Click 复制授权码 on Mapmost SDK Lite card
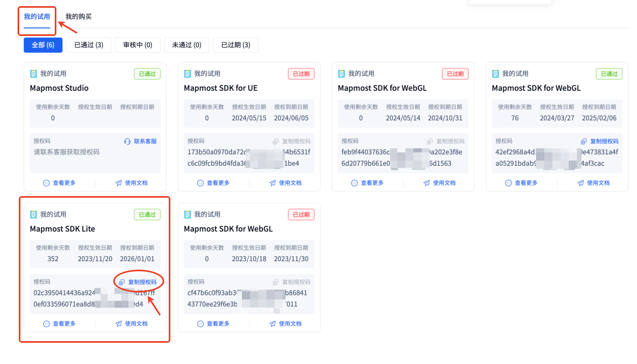Image resolution: width=637 pixels, height=364 pixels. click(x=138, y=282)
